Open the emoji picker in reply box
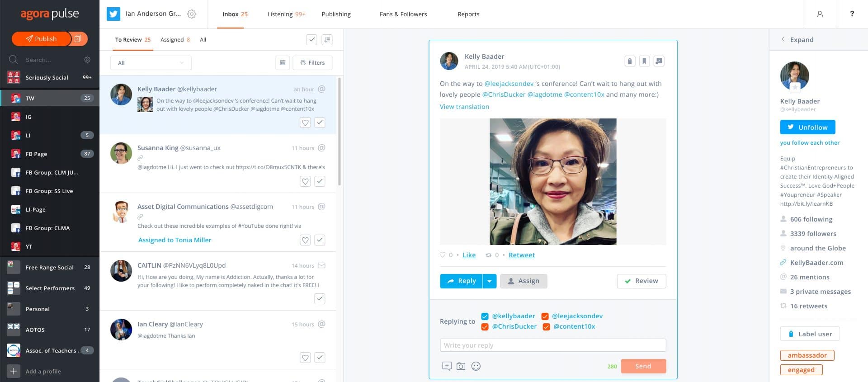The width and height of the screenshot is (868, 382). pyautogui.click(x=476, y=366)
